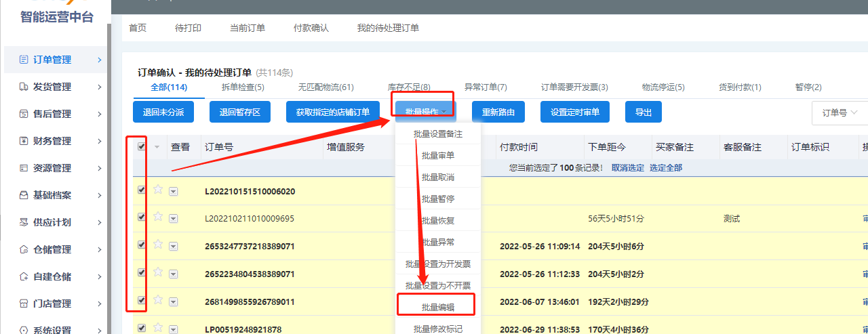
Task: Click 取消选定 link
Action: pyautogui.click(x=628, y=168)
